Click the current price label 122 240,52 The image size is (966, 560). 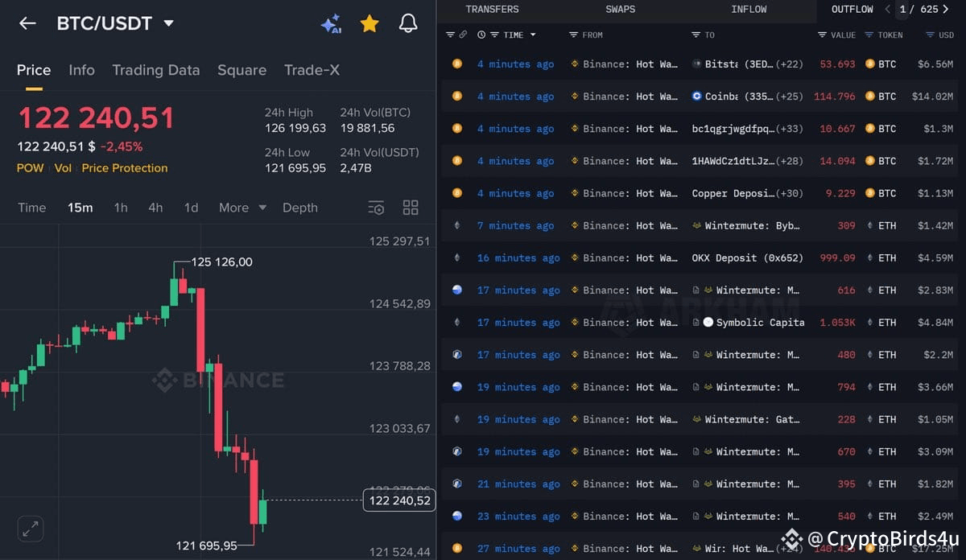point(399,500)
